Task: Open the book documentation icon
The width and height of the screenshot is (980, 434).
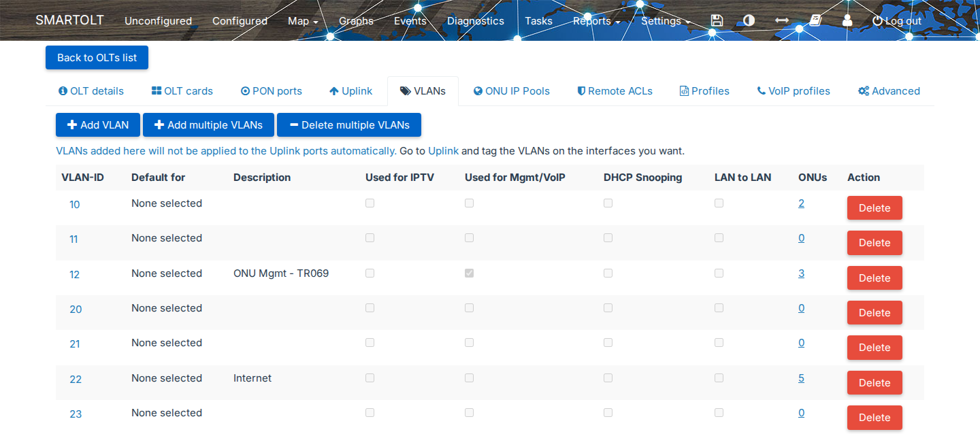Action: (815, 20)
